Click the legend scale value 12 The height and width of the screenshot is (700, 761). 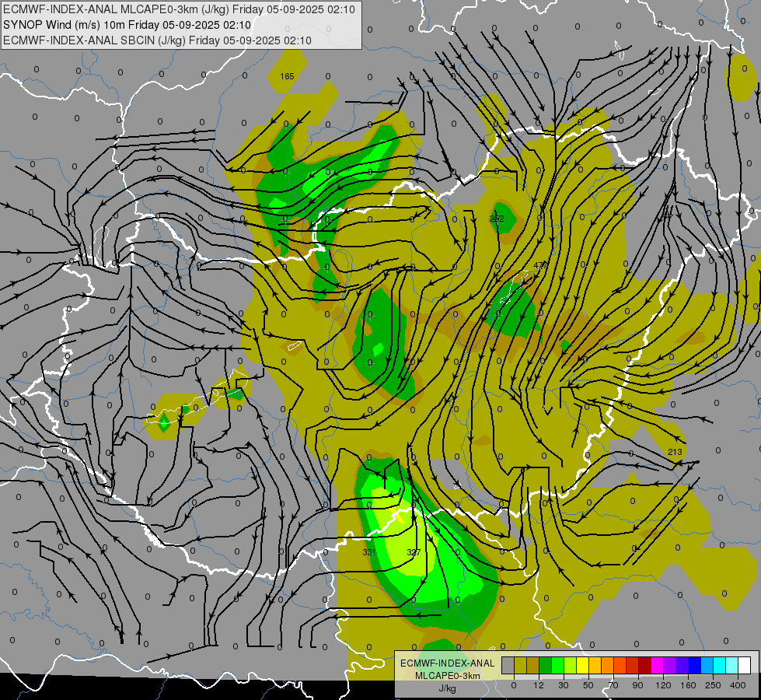(x=539, y=685)
